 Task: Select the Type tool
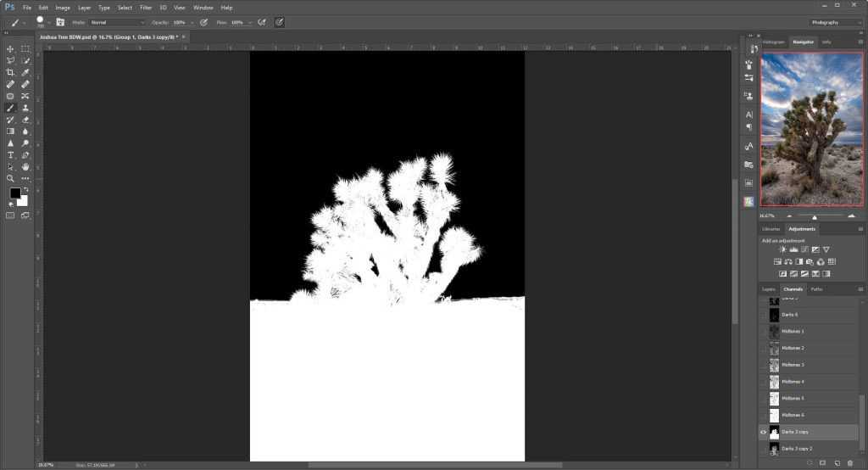pyautogui.click(x=10, y=155)
